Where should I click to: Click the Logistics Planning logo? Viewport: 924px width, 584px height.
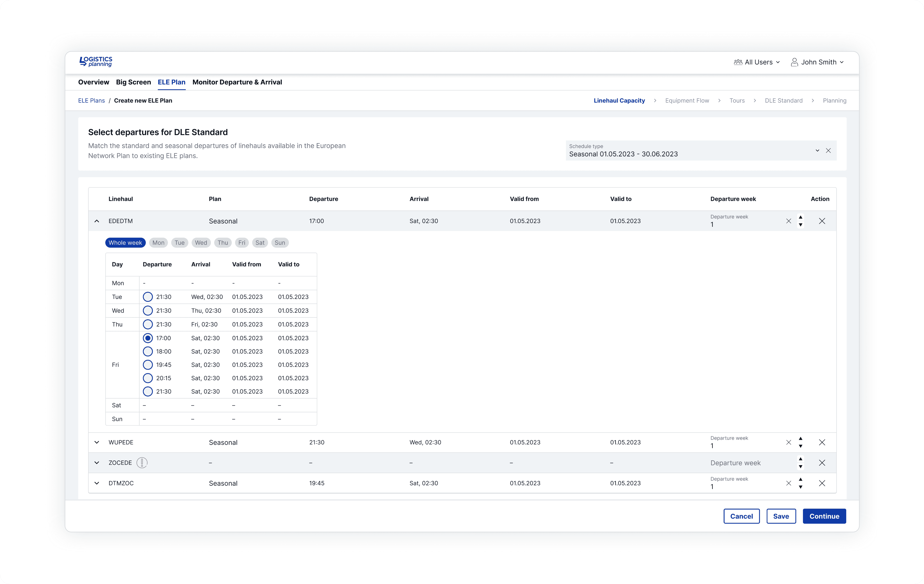pos(95,61)
